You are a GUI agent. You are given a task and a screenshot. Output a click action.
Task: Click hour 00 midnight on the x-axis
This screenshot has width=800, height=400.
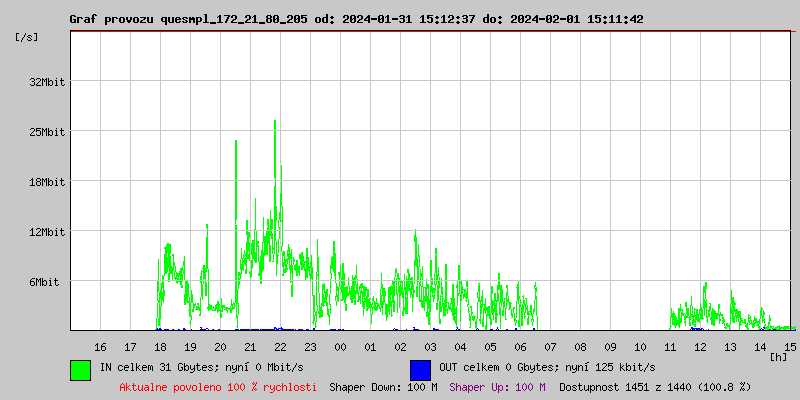(x=340, y=346)
